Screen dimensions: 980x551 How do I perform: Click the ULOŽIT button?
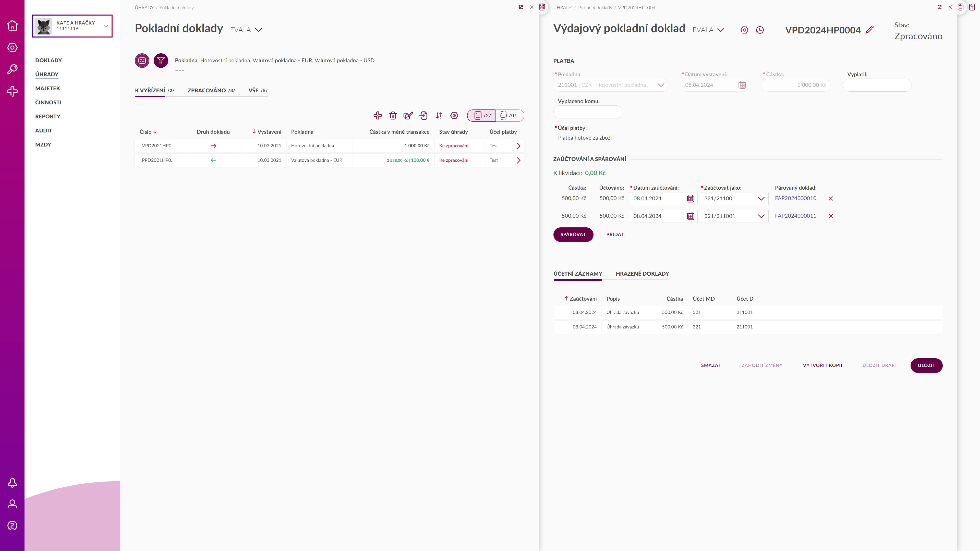(926, 365)
